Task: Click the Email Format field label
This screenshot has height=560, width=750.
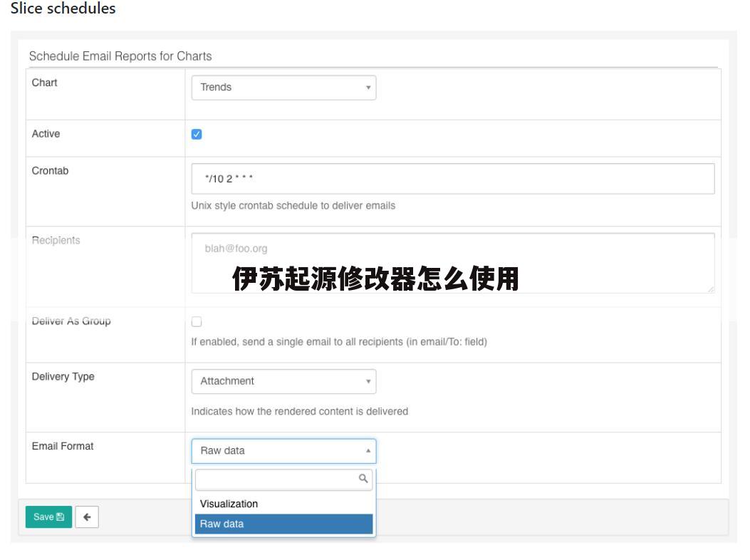Action: tap(63, 446)
